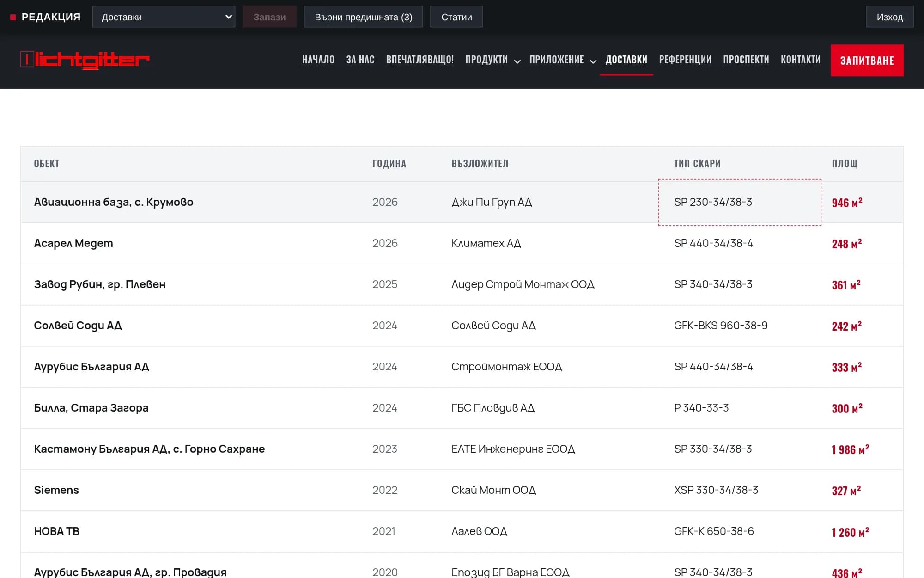The height and width of the screenshot is (578, 924).
Task: Select the ДОСТАВКИ navigation item
Action: (626, 60)
